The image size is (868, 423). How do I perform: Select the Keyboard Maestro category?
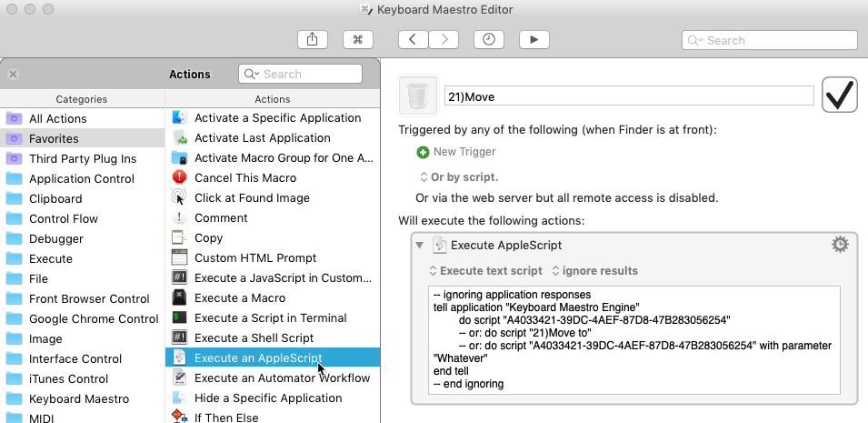coord(83,398)
